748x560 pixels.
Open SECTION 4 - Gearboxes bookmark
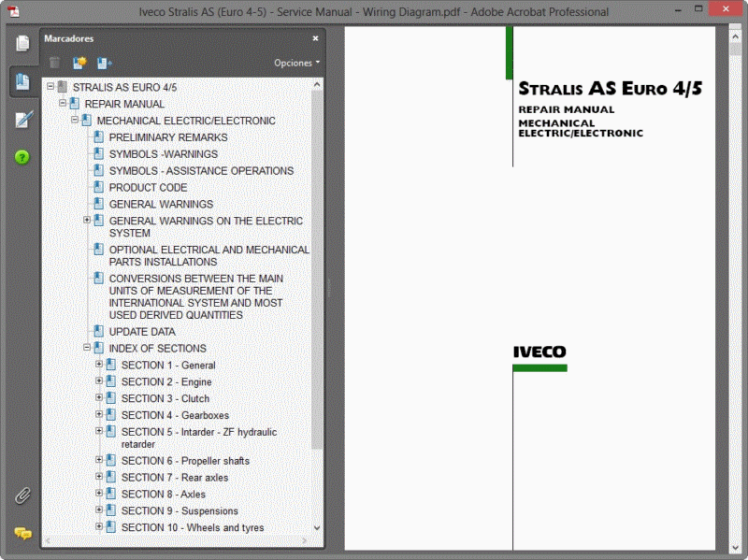[175, 415]
